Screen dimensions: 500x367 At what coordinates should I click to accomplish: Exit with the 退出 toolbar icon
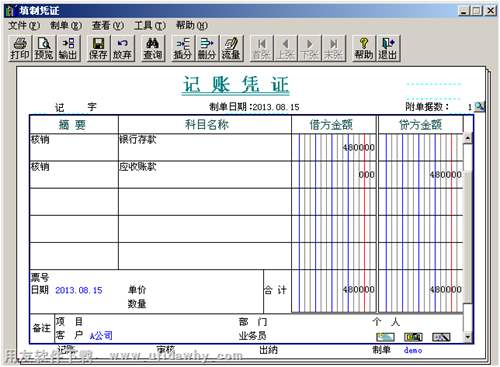point(388,48)
